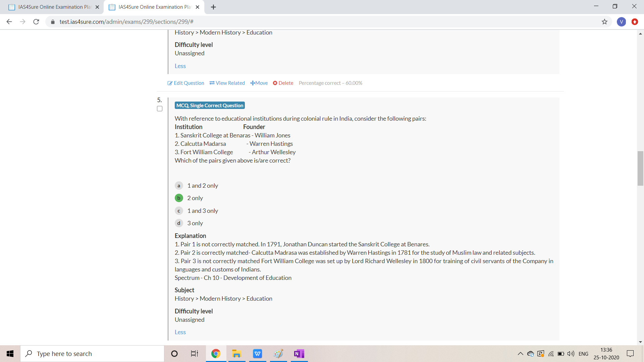Image resolution: width=644 pixels, height=362 pixels.
Task: Click the red Delete icon
Action: [275, 83]
